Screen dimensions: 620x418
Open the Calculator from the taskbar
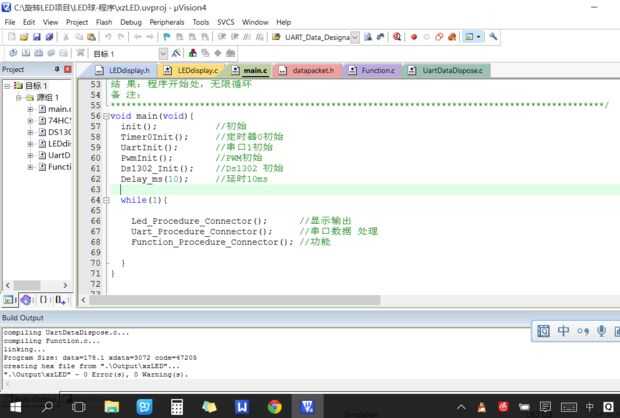pyautogui.click(x=177, y=407)
